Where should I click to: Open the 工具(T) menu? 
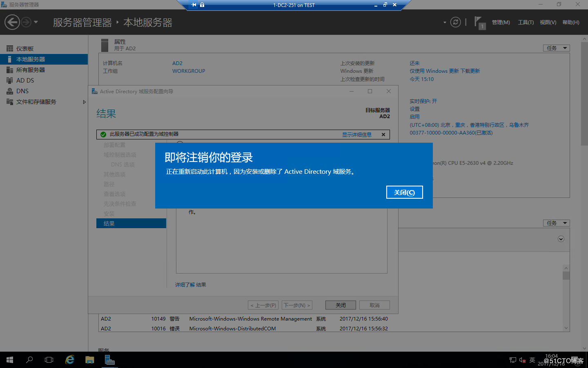[x=526, y=22]
